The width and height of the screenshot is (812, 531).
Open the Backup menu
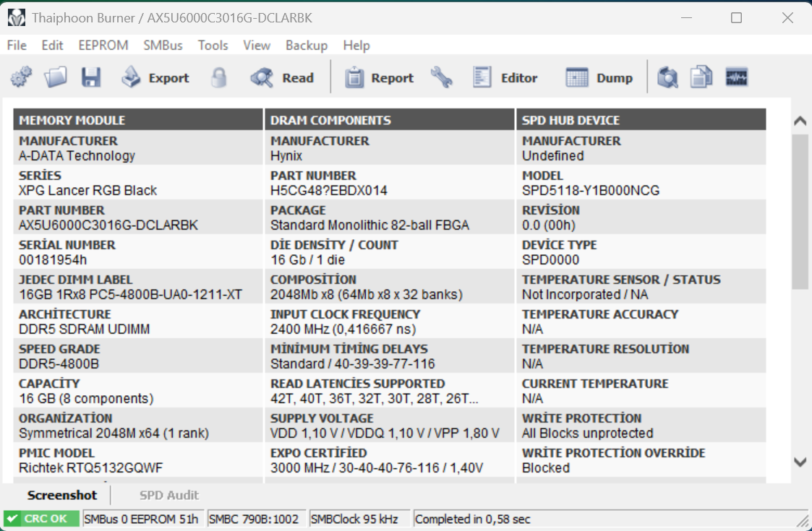point(306,46)
